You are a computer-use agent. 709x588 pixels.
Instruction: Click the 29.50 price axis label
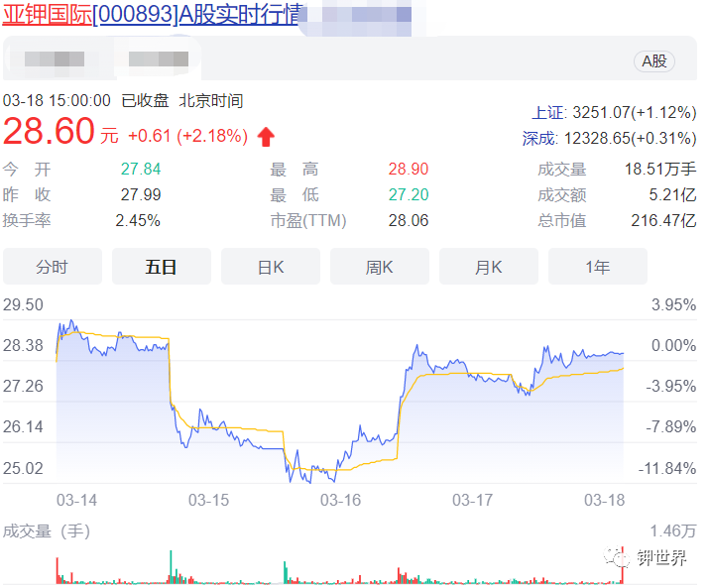23,304
